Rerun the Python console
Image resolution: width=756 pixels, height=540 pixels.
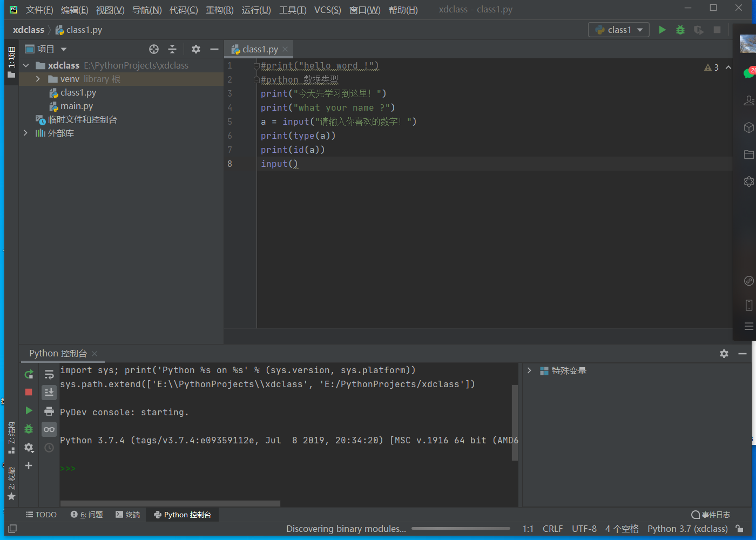click(x=29, y=374)
